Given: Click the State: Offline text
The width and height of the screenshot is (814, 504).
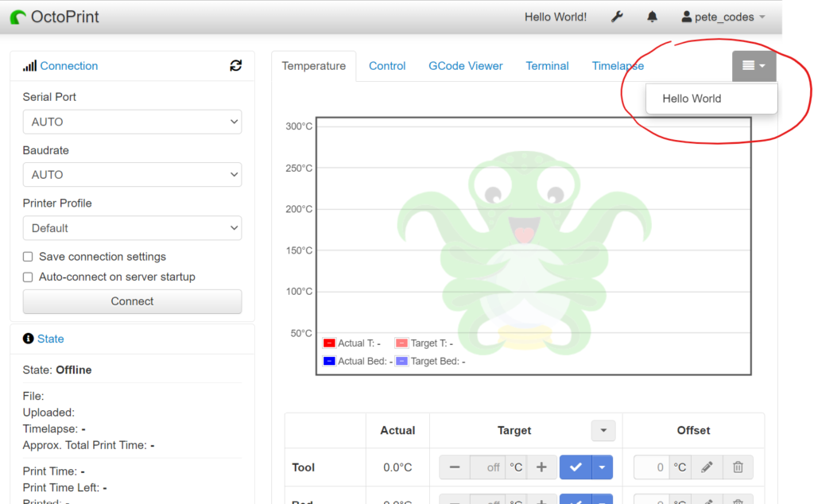Looking at the screenshot, I should click(57, 370).
